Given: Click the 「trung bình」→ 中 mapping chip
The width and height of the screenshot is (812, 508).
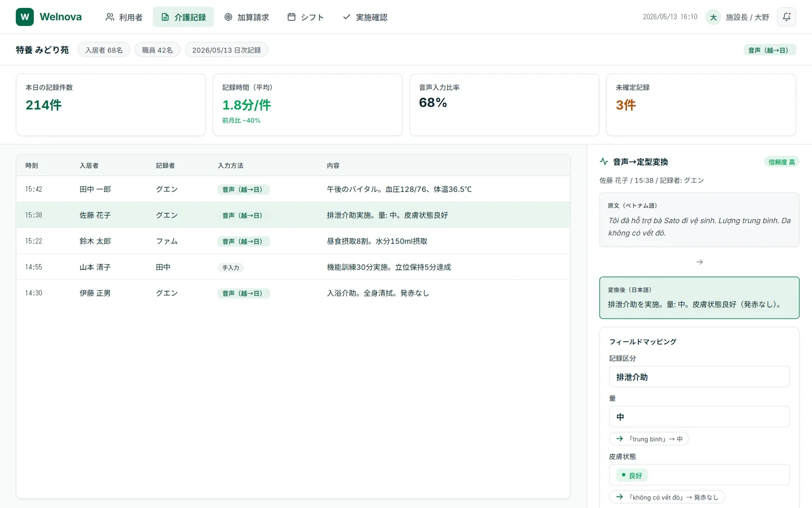Looking at the screenshot, I should tap(649, 439).
